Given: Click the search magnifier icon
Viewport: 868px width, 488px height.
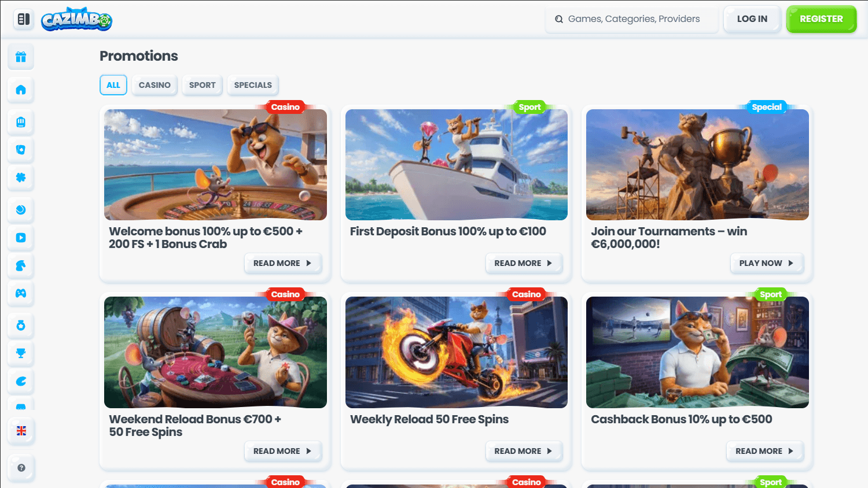Looking at the screenshot, I should coord(559,19).
